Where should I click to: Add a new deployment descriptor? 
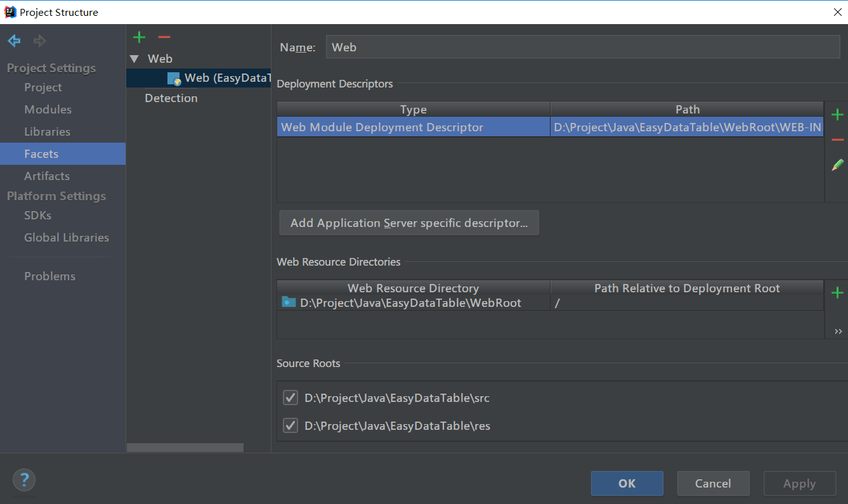point(837,115)
